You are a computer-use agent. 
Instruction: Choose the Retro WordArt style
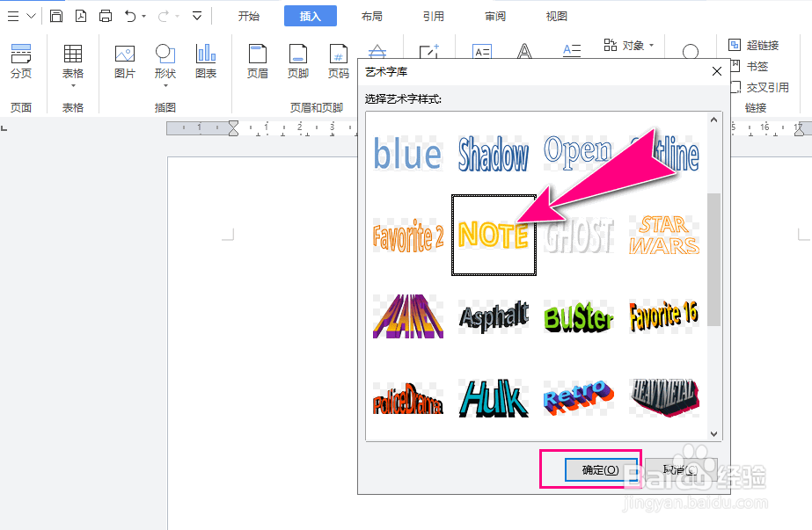click(578, 398)
